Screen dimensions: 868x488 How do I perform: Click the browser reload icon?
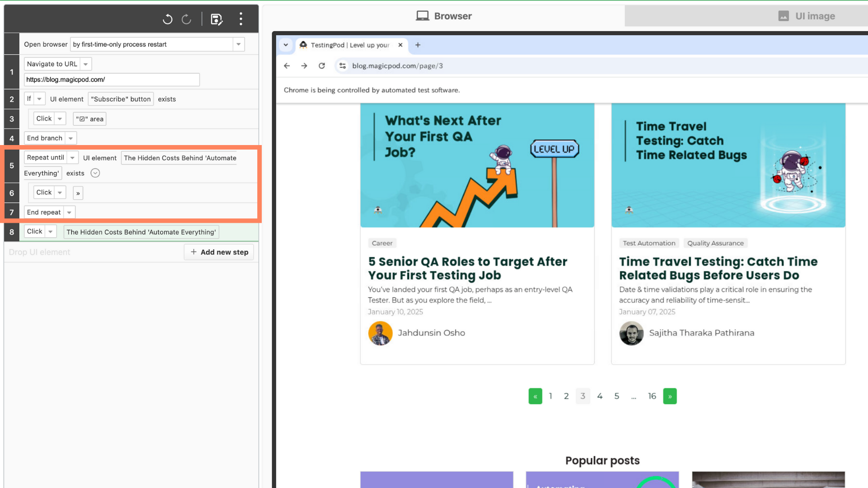[321, 66]
